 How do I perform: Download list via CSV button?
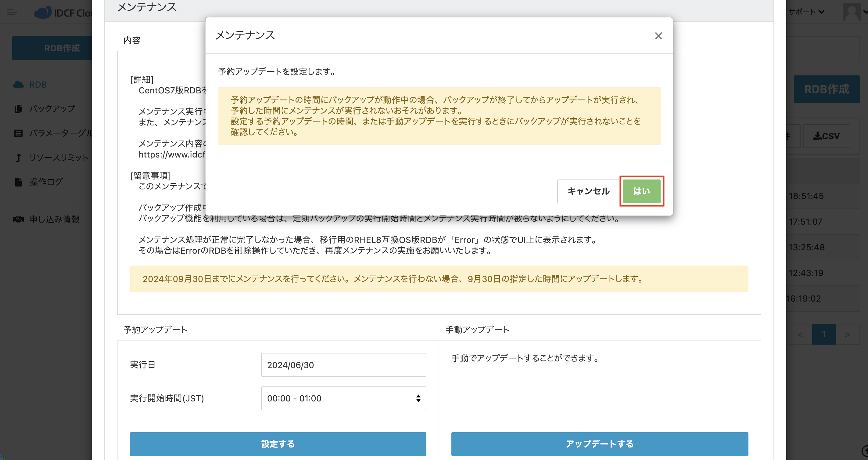click(826, 136)
